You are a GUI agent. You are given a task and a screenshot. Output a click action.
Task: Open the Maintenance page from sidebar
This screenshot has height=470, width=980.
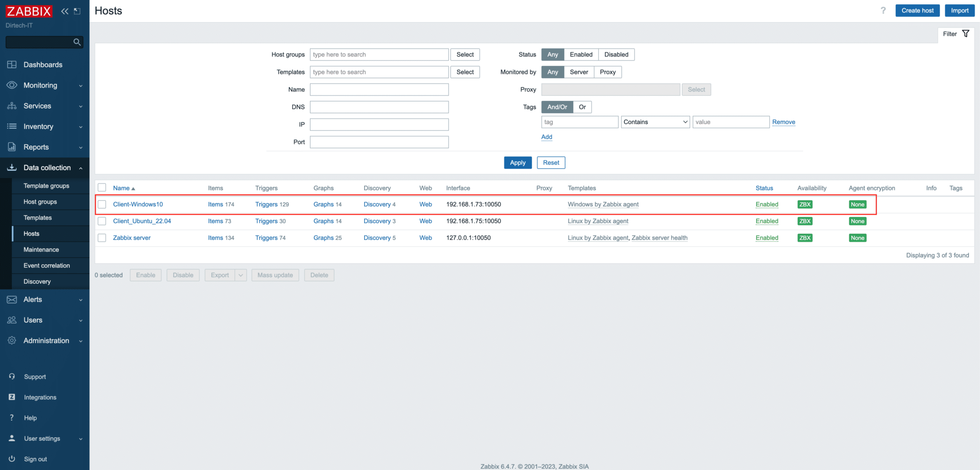(x=41, y=249)
